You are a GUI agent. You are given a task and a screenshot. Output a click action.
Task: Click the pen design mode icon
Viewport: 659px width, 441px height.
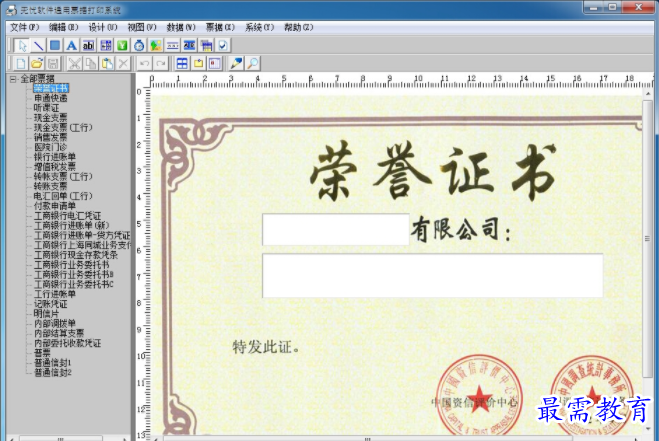tap(236, 63)
